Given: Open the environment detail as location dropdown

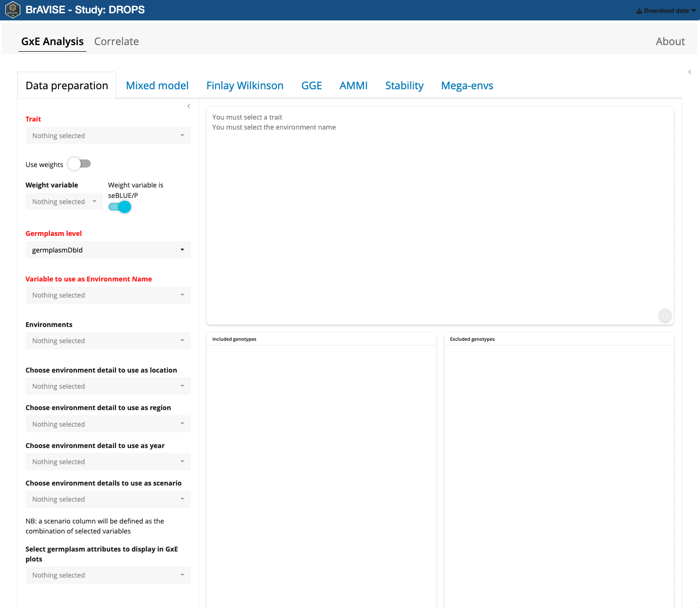Looking at the screenshot, I should 108,386.
